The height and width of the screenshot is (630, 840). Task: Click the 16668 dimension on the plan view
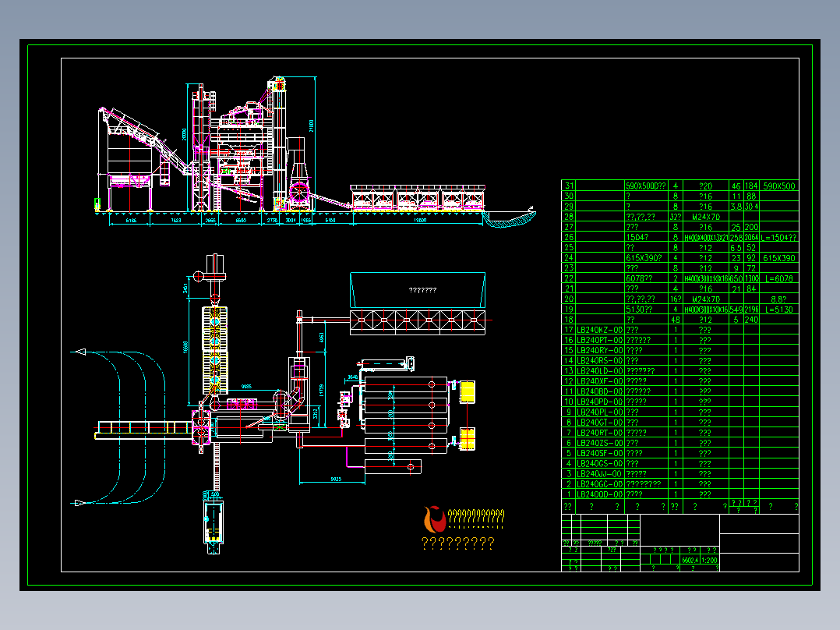[x=185, y=348]
